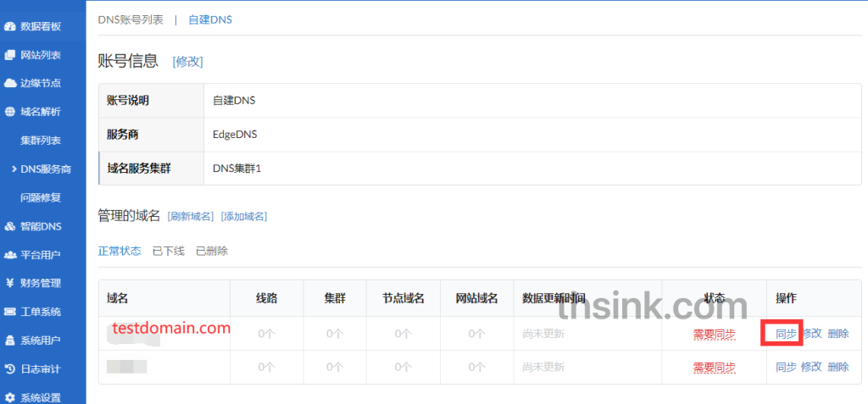Click the globe icon beside 域名解析
Screen dimensions: 868x404
coord(9,112)
